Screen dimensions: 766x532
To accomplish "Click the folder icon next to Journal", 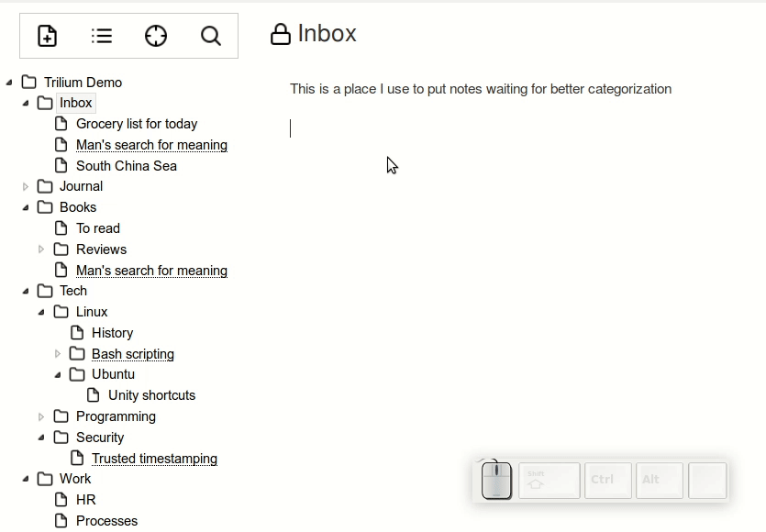I will 45,186.
